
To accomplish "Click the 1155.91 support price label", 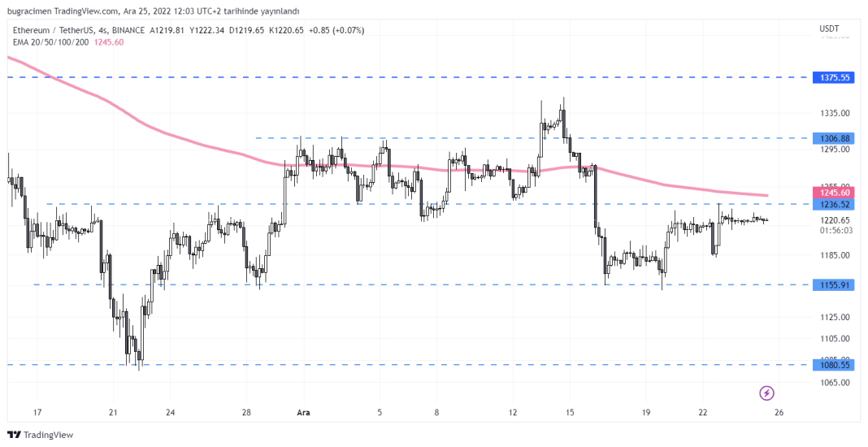I will [835, 284].
